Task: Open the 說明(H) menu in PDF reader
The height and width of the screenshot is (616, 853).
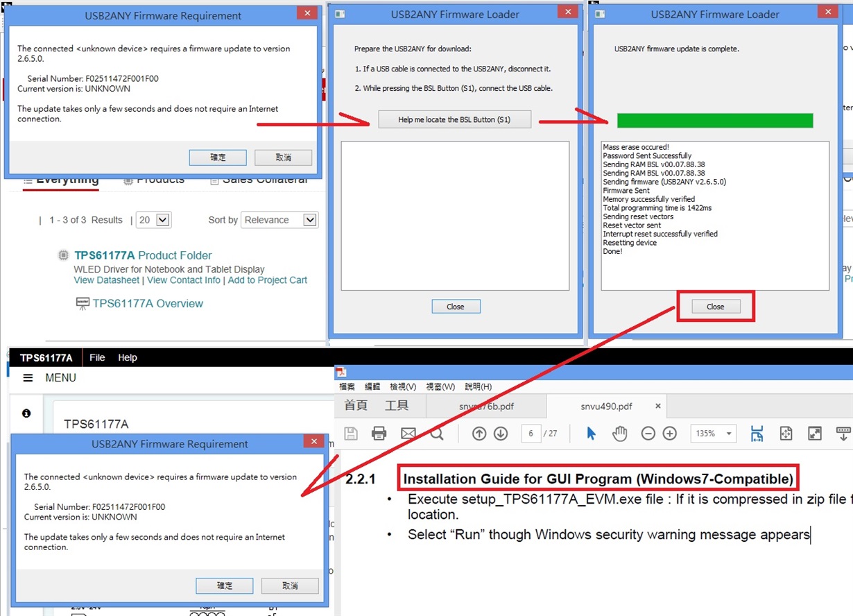Action: pos(478,386)
